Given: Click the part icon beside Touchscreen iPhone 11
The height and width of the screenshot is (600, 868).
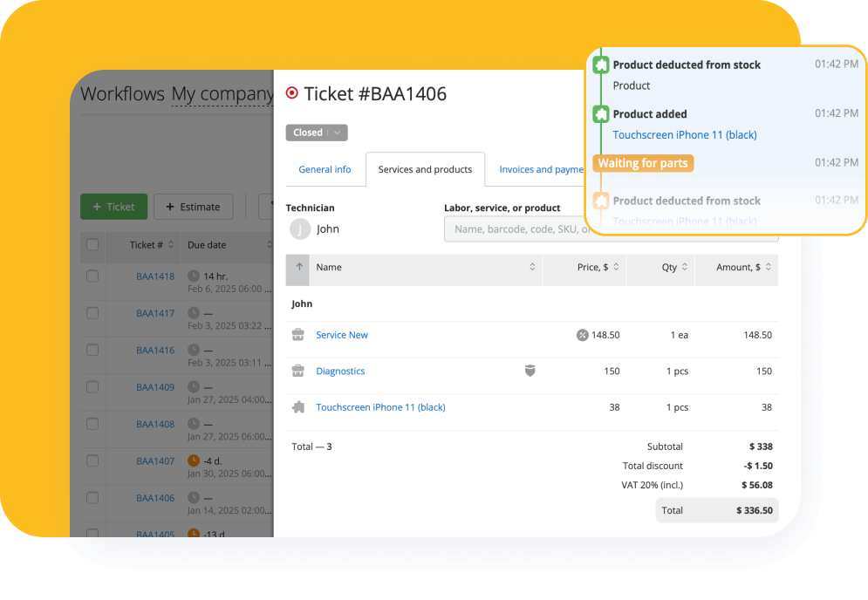Looking at the screenshot, I should point(300,407).
